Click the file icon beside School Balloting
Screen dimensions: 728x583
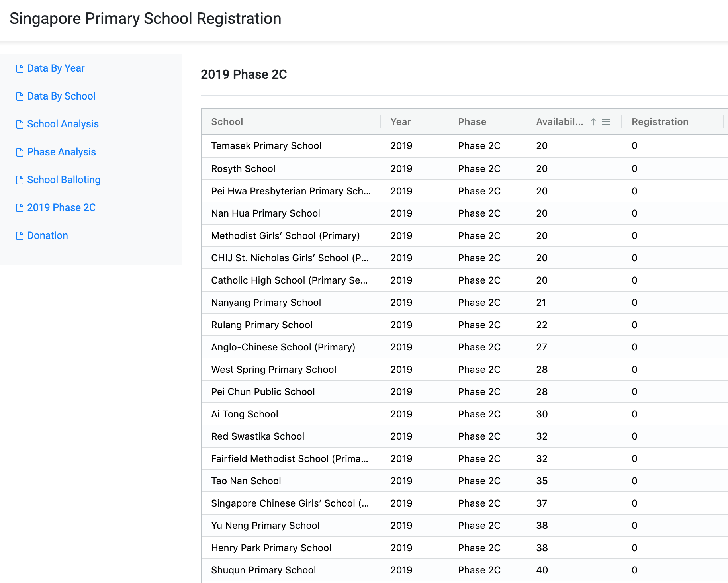coord(20,180)
